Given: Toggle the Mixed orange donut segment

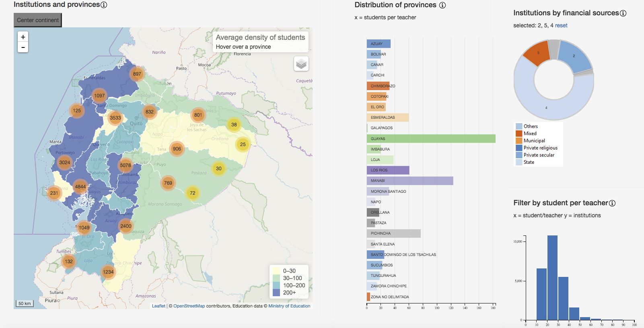Looking at the screenshot, I should (537, 54).
